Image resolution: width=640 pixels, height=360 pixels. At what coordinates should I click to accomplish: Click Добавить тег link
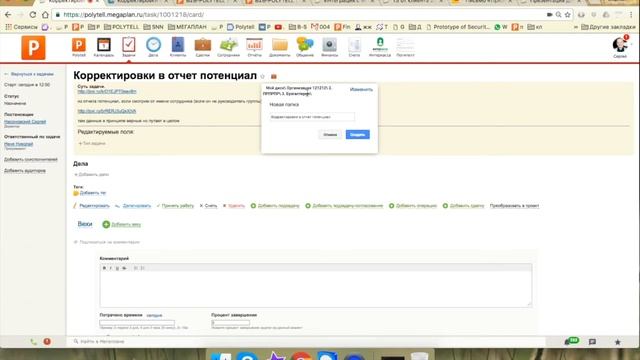click(x=93, y=193)
